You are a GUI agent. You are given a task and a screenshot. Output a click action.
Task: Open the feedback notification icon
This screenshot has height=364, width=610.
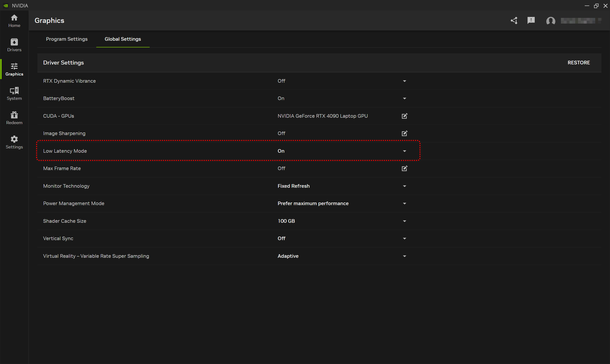(531, 20)
